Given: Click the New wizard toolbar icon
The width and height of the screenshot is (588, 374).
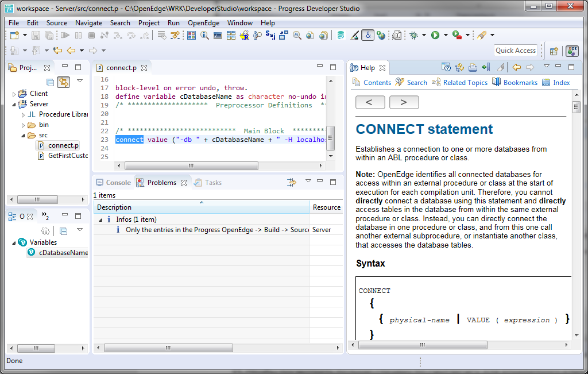Looking at the screenshot, I should tap(14, 35).
